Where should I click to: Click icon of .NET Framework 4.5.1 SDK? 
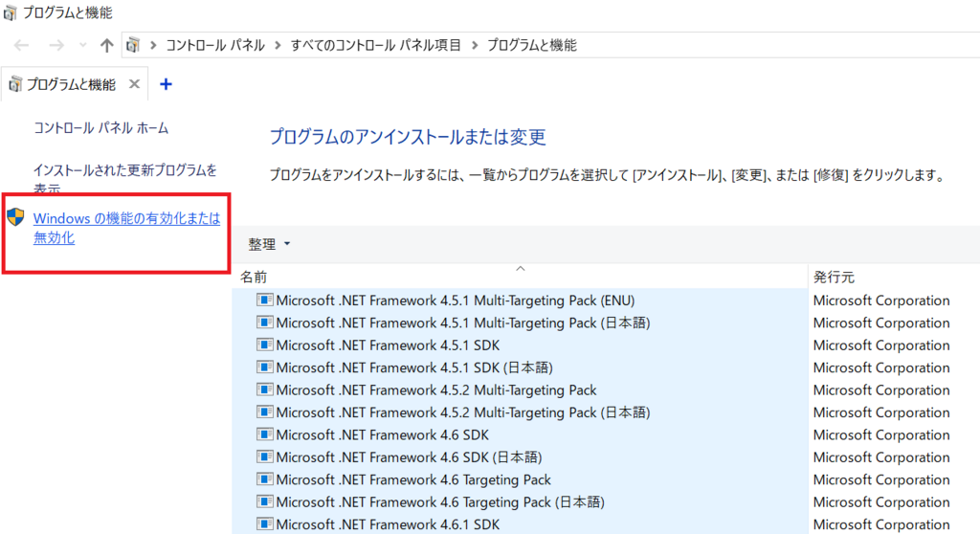tap(265, 345)
